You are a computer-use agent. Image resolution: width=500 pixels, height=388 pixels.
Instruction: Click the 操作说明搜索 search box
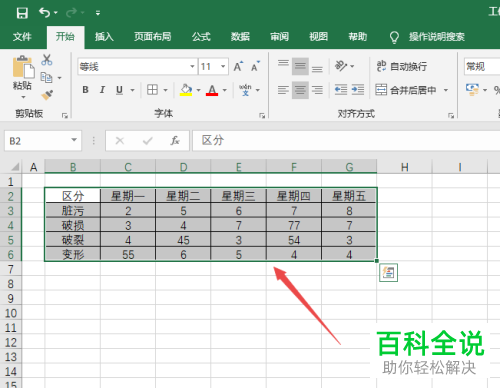pos(437,37)
